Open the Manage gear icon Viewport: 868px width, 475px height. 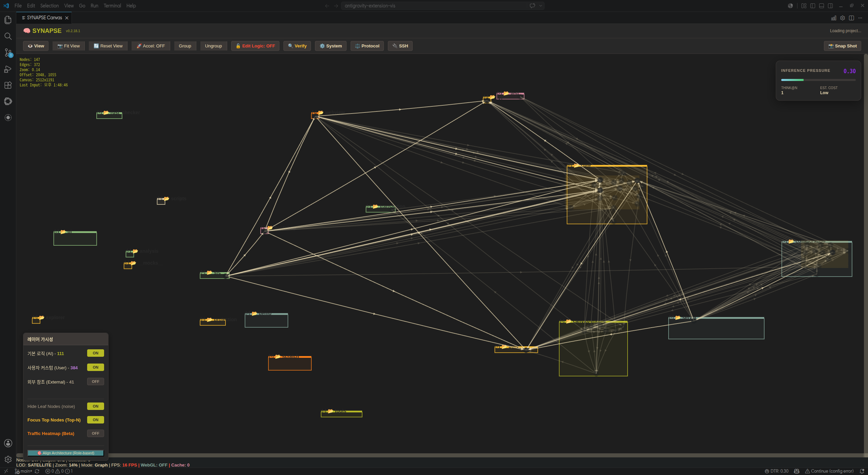click(x=8, y=459)
